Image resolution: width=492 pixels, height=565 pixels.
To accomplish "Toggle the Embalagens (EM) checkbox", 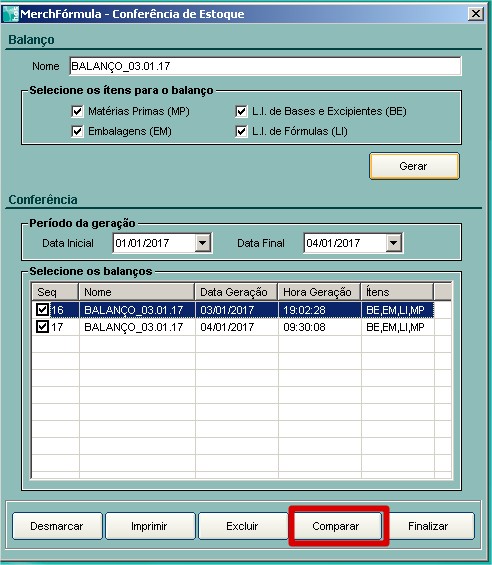I will click(x=77, y=132).
